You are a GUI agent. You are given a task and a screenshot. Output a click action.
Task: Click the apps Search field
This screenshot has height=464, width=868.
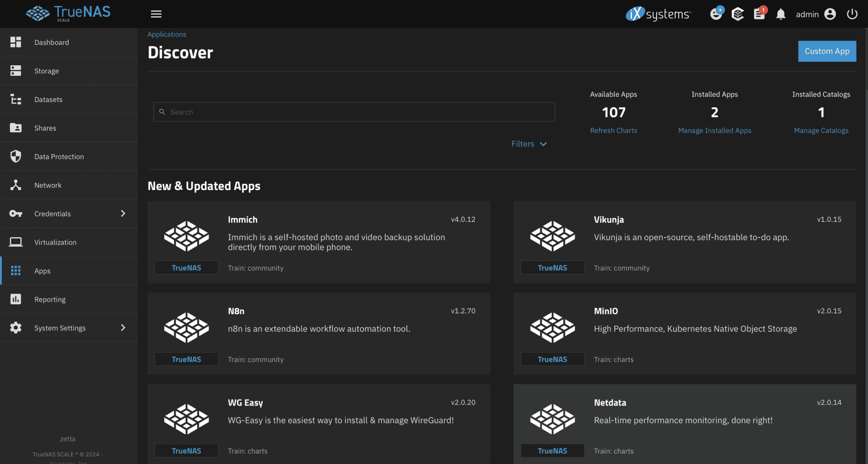354,112
